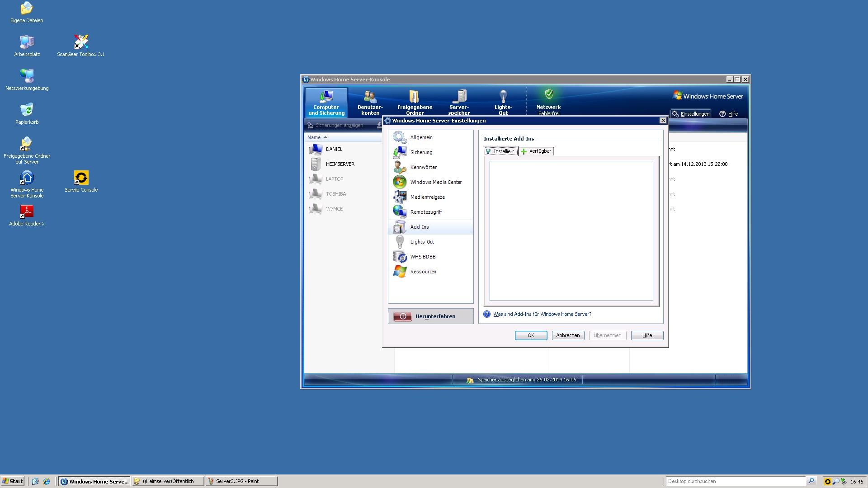The width and height of the screenshot is (868, 488).
Task: Open Papierkorb on the desktop
Action: (27, 114)
